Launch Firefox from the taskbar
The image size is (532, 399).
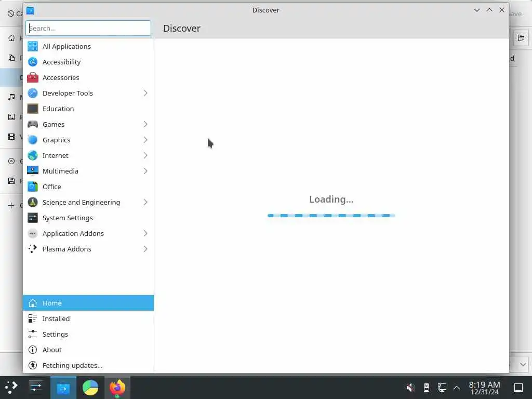coord(117,388)
